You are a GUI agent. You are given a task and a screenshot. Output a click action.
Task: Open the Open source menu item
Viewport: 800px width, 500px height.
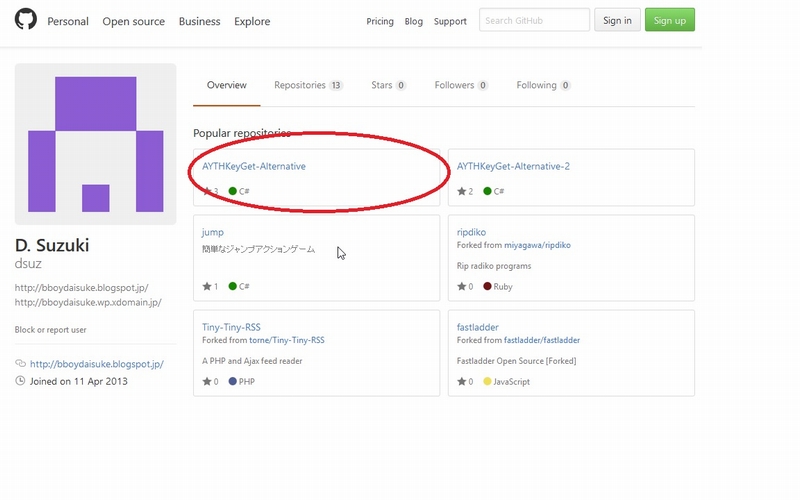[134, 21]
